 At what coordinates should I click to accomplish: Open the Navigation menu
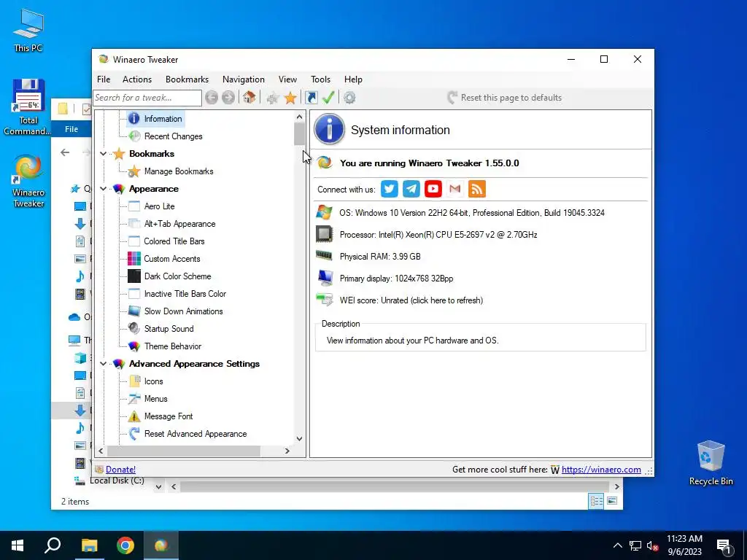244,79
